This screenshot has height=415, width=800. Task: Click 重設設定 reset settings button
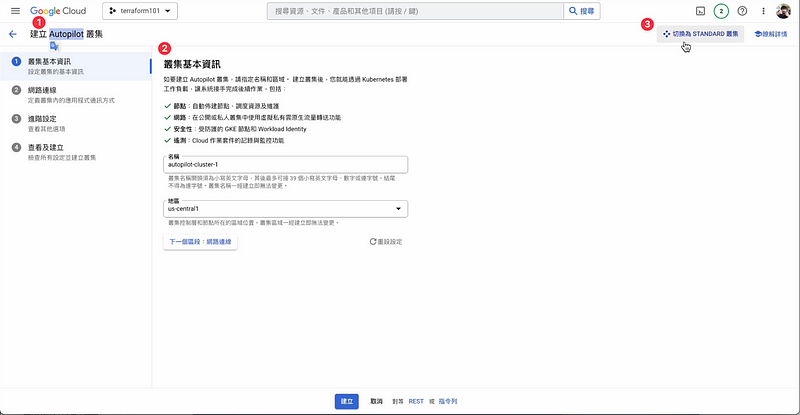coord(386,241)
